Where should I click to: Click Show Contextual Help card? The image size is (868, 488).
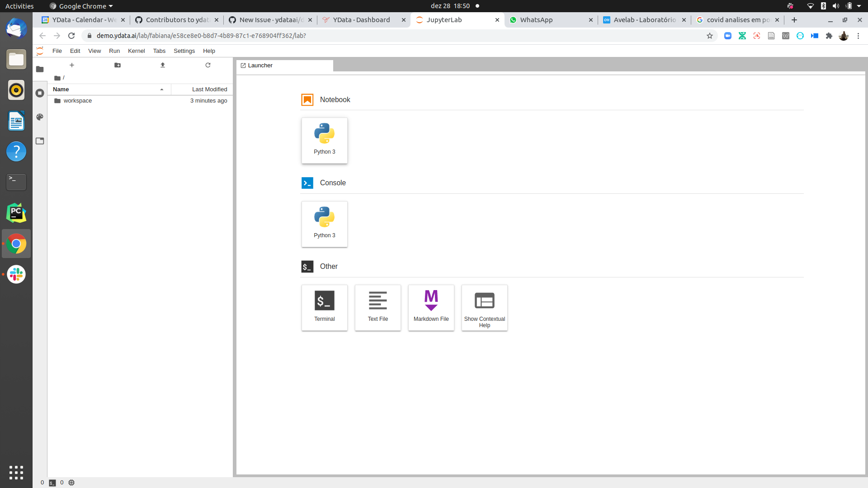484,307
